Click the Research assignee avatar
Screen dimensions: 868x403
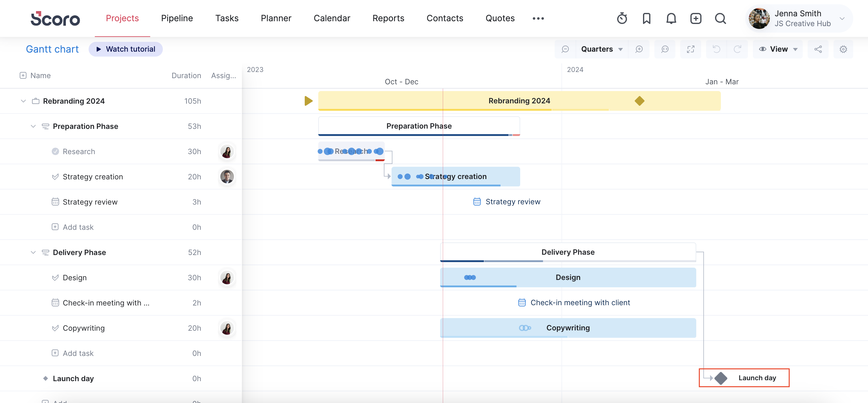pyautogui.click(x=227, y=151)
